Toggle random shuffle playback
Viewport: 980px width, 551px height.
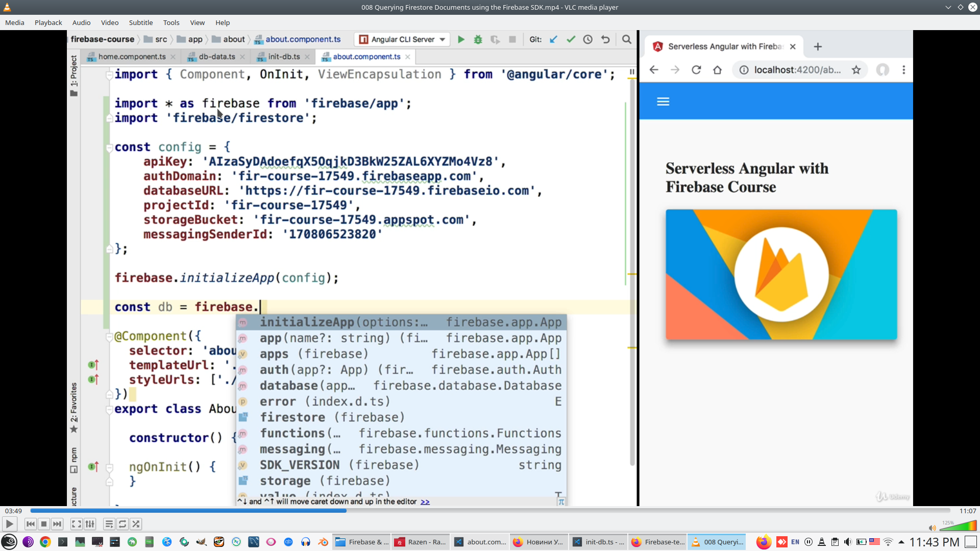click(136, 524)
